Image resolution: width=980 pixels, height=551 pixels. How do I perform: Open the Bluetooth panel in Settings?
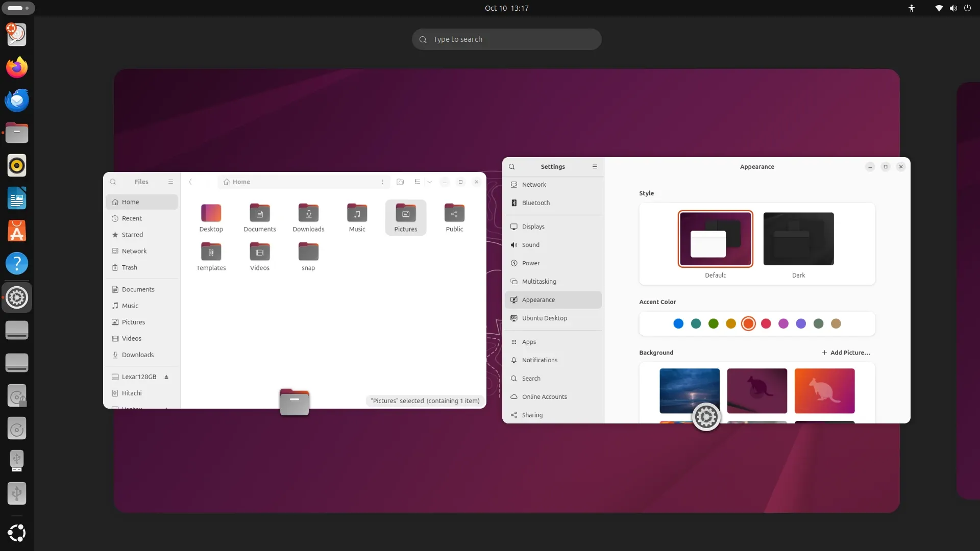[553, 203]
